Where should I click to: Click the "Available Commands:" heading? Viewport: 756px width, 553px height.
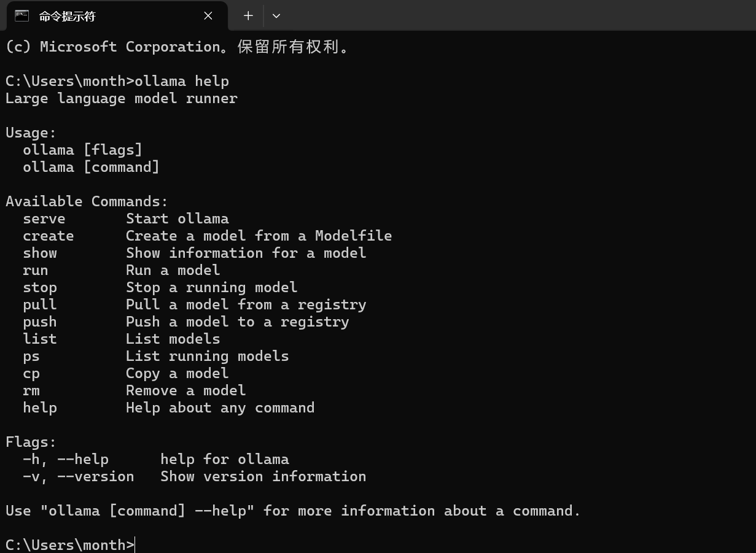coord(87,201)
